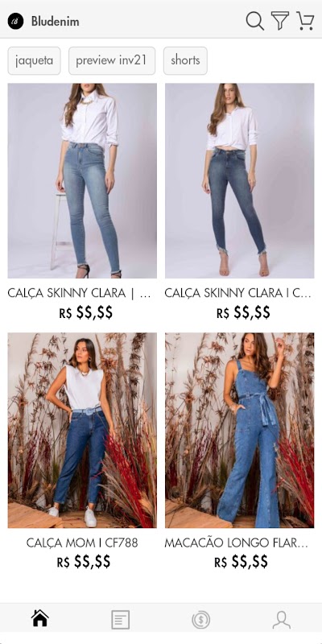Screen dimensions: 322x644
Task: Open the mom jeans product photo
Action: pyautogui.click(x=82, y=430)
